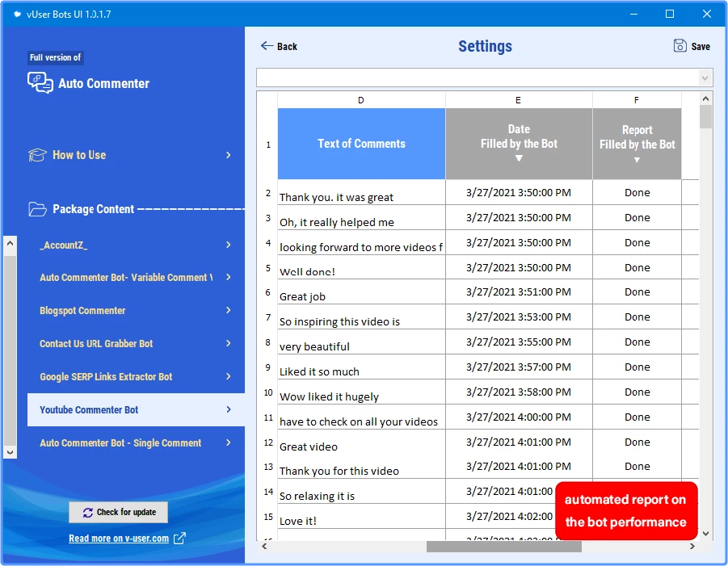This screenshot has width=728, height=566.
Task: Click the table scroll left arrow
Action: (x=264, y=547)
